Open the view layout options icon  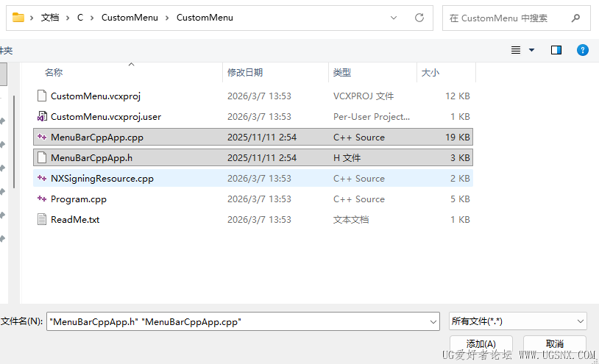tap(516, 50)
